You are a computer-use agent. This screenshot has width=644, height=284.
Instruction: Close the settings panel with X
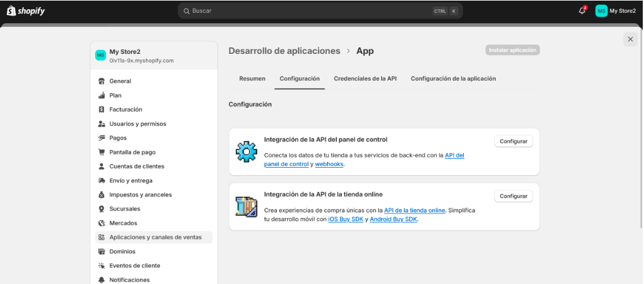tap(631, 39)
